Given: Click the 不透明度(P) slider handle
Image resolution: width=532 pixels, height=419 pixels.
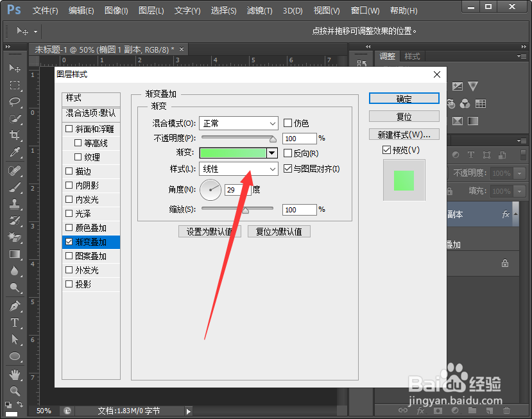Looking at the screenshot, I should 273,139.
